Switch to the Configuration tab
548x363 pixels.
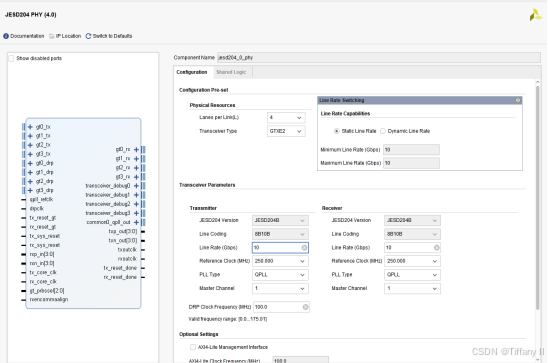[x=192, y=72]
